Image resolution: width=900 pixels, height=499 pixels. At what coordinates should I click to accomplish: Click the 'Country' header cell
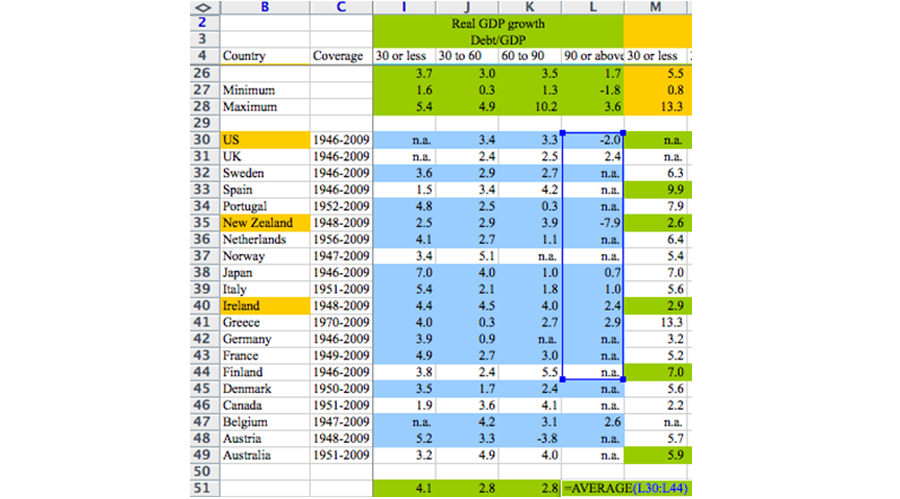[x=265, y=56]
